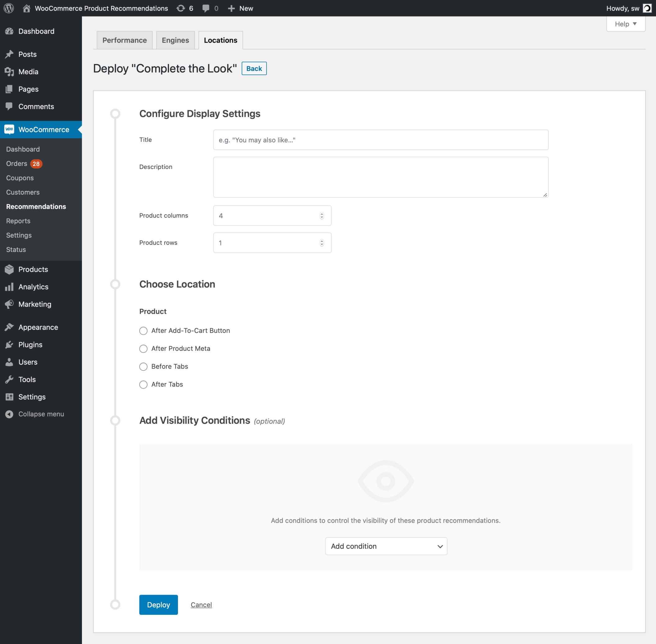Image resolution: width=656 pixels, height=644 pixels.
Task: Select the After Add-To-Cart Button location
Action: [x=143, y=331]
